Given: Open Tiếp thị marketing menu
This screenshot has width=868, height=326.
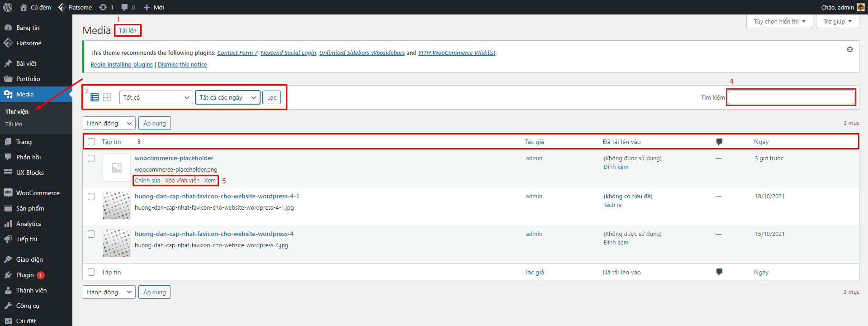Looking at the screenshot, I should click(x=36, y=239).
